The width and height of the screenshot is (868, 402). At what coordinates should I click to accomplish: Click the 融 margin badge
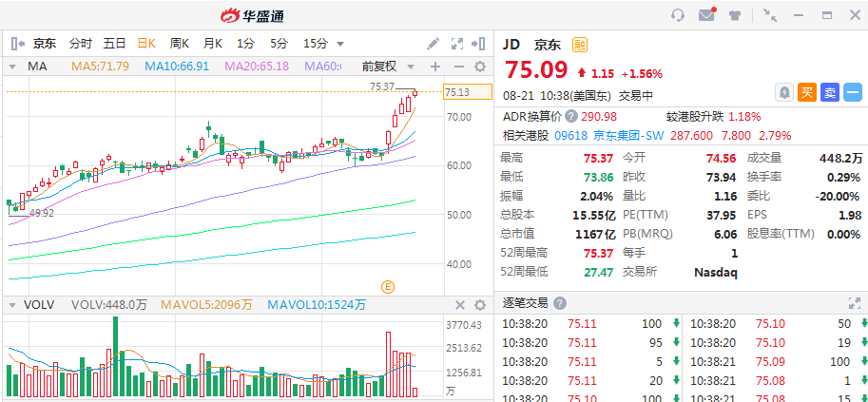pyautogui.click(x=580, y=45)
